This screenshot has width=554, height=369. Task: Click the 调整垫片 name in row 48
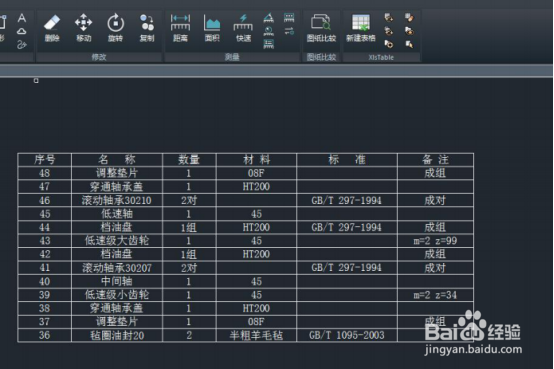(117, 173)
